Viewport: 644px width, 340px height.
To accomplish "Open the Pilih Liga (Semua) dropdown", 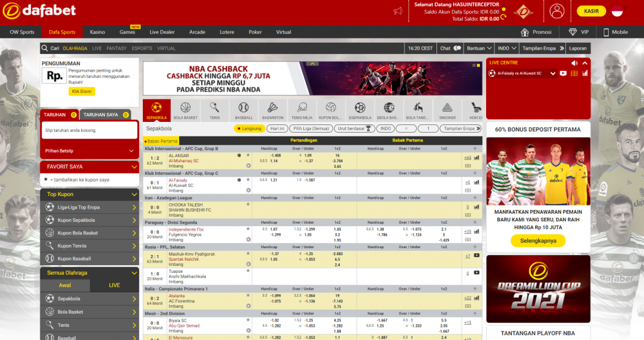I will pos(311,129).
